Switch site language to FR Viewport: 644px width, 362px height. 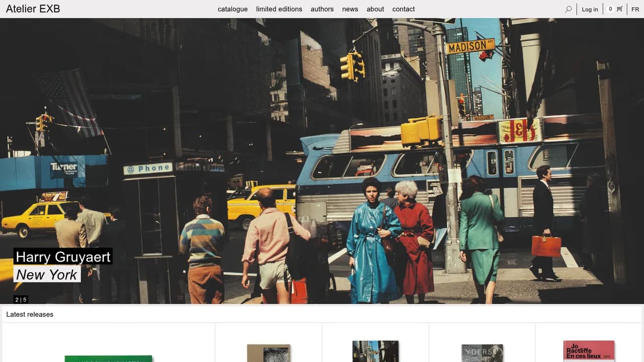click(x=635, y=9)
